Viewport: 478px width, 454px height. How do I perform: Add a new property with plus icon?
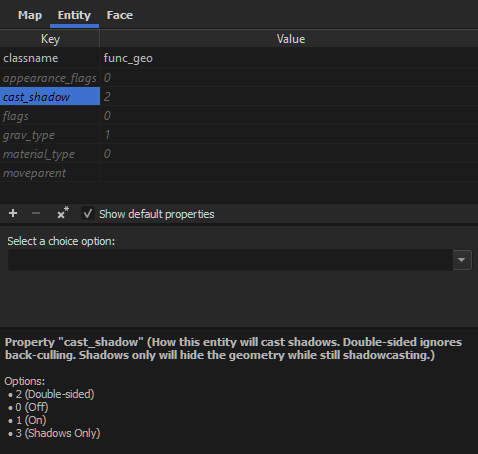[13, 213]
